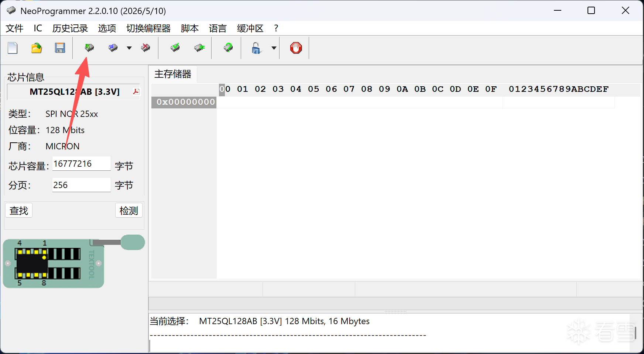The image size is (644, 354).
Task: Maximize the NeoProgrammer window
Action: [x=591, y=10]
